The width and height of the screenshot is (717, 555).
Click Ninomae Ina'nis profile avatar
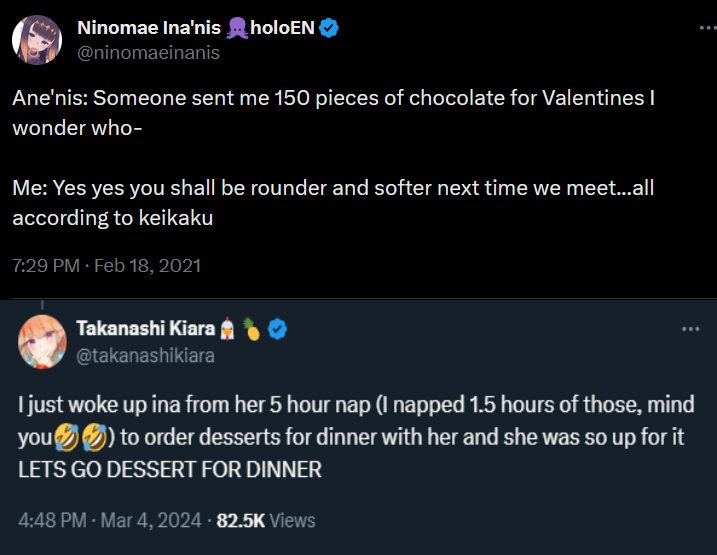click(34, 38)
